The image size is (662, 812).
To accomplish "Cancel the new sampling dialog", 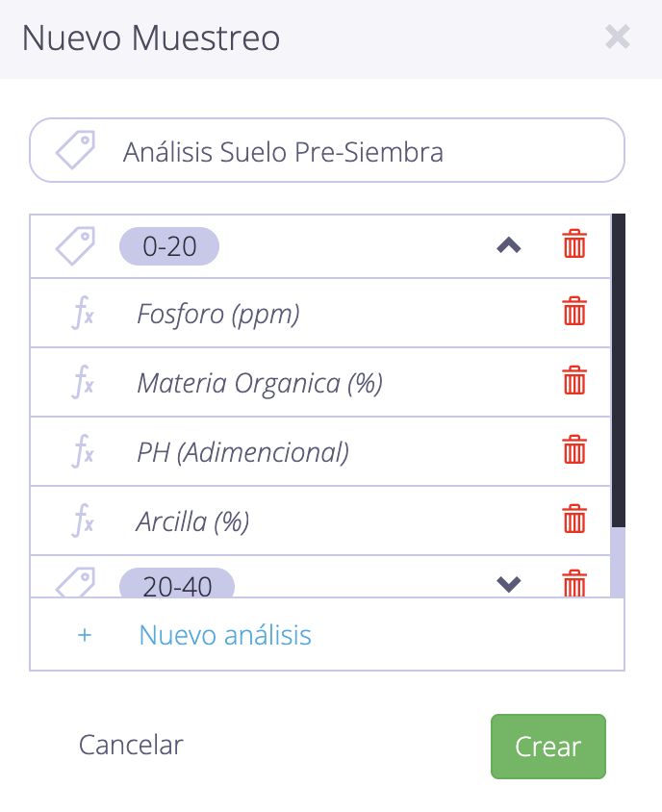I will coord(131,746).
